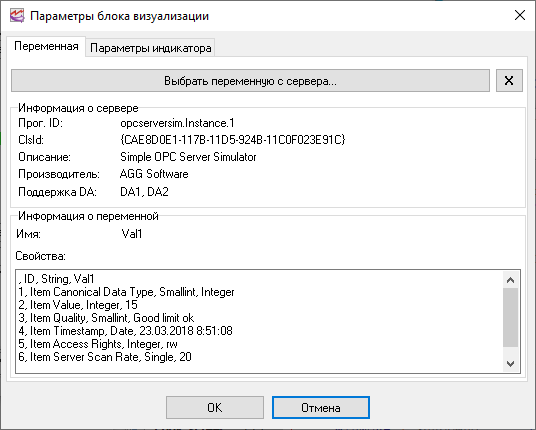The height and width of the screenshot is (430, 536).
Task: Click the Item Quality property line
Action: click(x=106, y=318)
